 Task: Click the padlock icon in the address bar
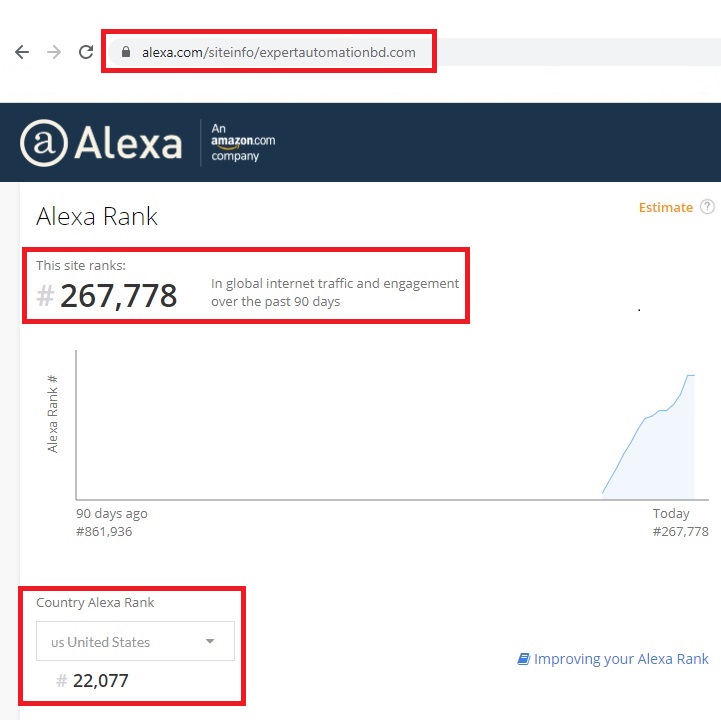125,52
